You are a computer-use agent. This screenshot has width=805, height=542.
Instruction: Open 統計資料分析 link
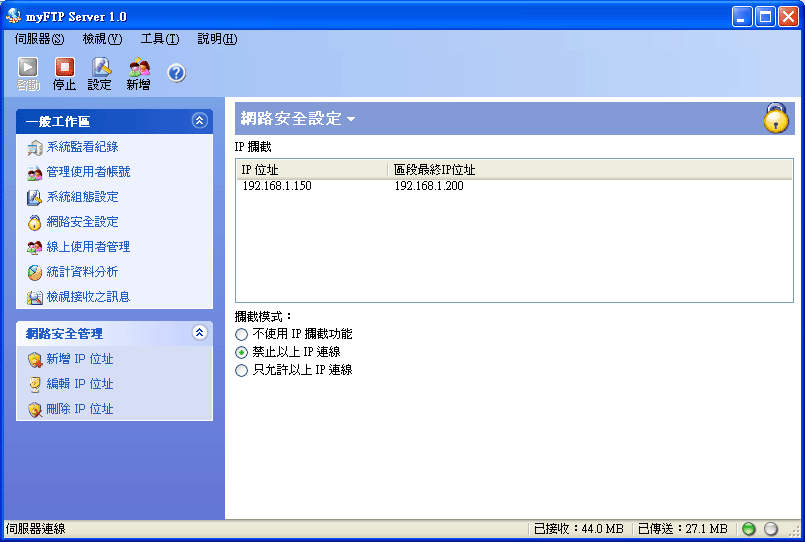pyautogui.click(x=82, y=272)
